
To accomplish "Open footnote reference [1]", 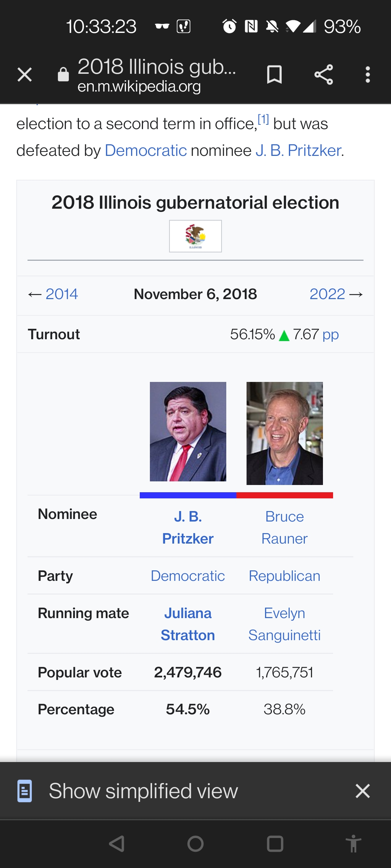I will click(x=263, y=119).
